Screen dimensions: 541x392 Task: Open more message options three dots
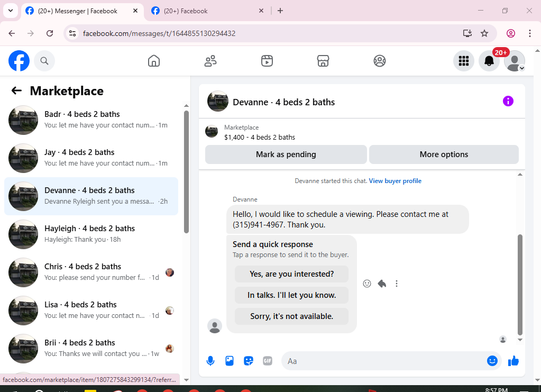(397, 284)
